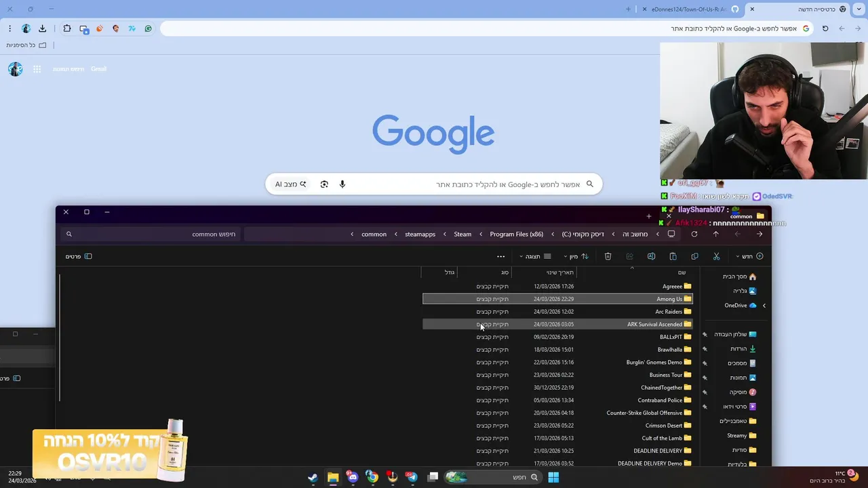Image resolution: width=868 pixels, height=488 pixels.
Task: Search by voice on Google
Action: 342,184
